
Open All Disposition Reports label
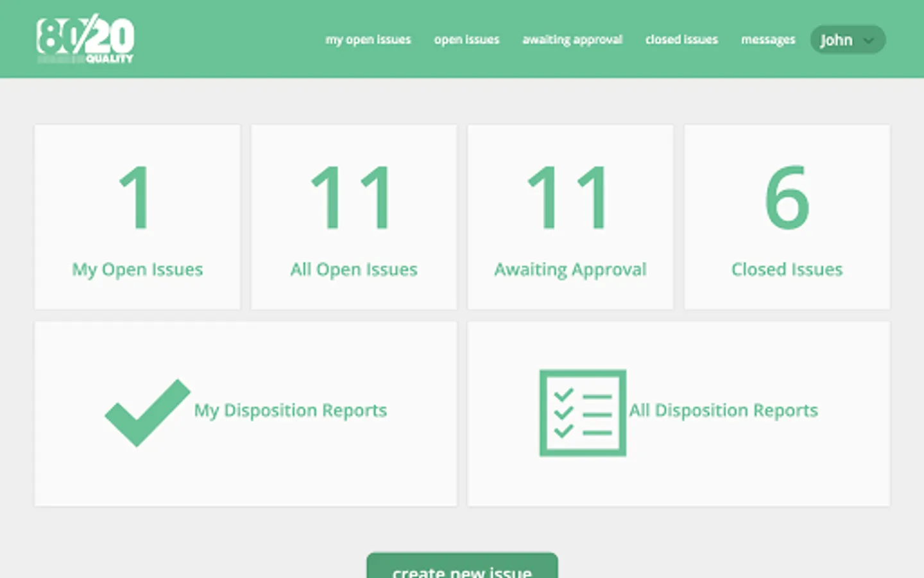(723, 410)
